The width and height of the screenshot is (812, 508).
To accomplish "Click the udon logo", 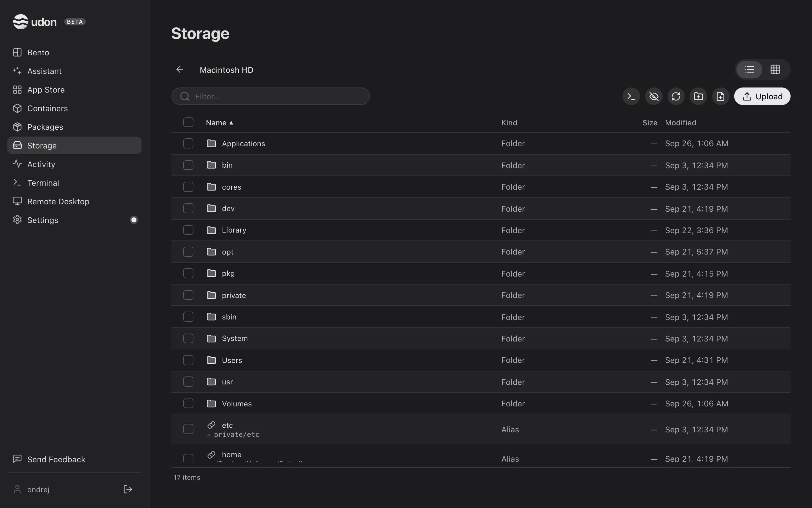I will (x=35, y=22).
